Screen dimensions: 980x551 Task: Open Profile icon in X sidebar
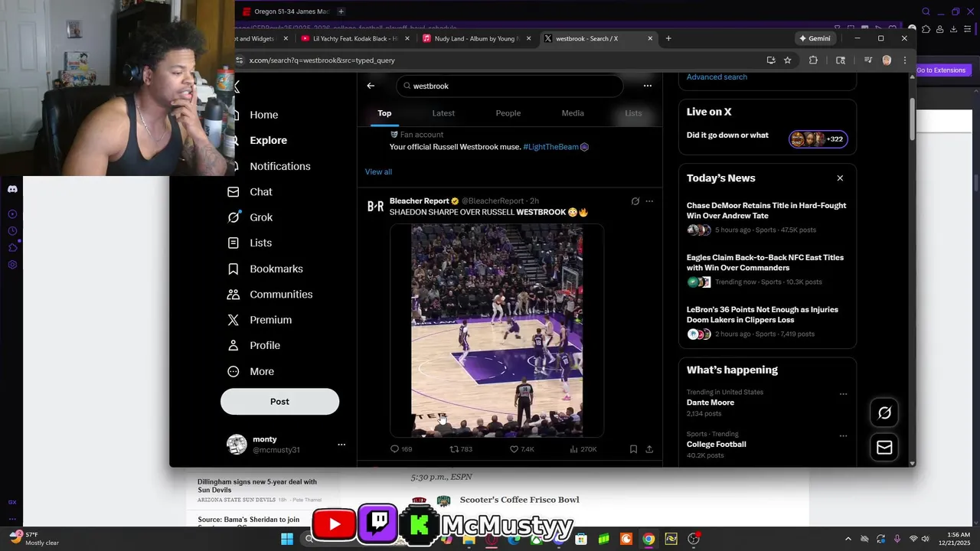[x=234, y=345]
